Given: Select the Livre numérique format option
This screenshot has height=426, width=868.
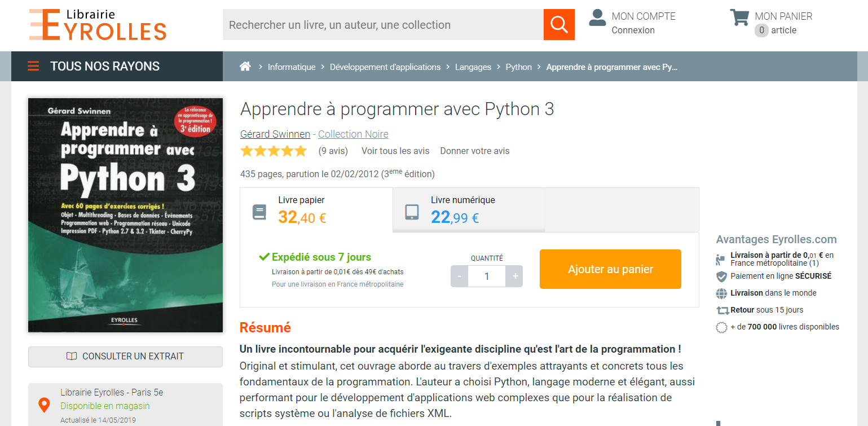Looking at the screenshot, I should pos(468,210).
